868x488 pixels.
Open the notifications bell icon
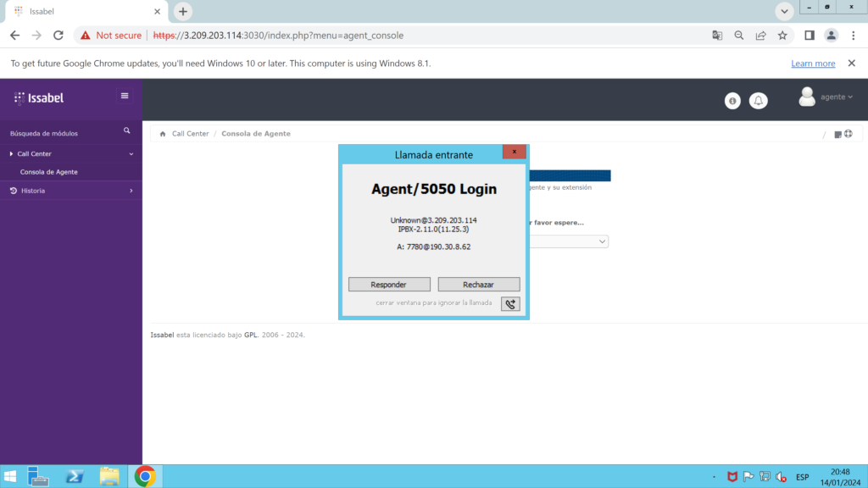tap(759, 101)
